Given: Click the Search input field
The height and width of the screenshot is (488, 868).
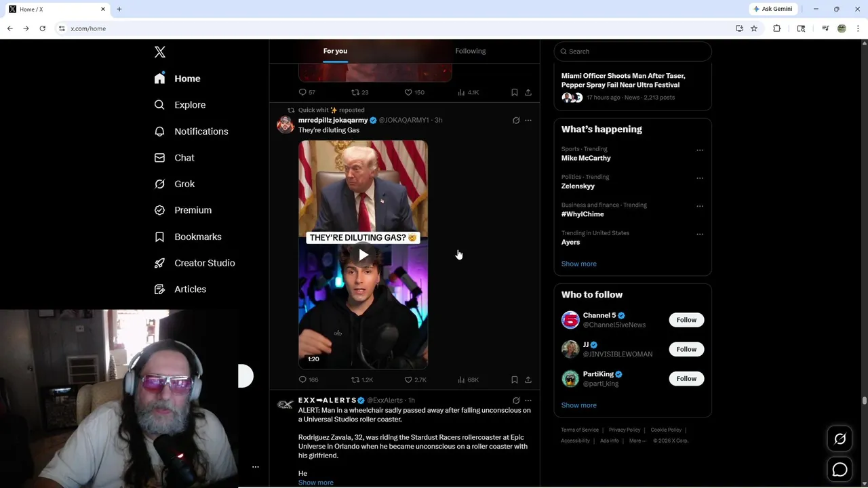Looking at the screenshot, I should coord(633,52).
